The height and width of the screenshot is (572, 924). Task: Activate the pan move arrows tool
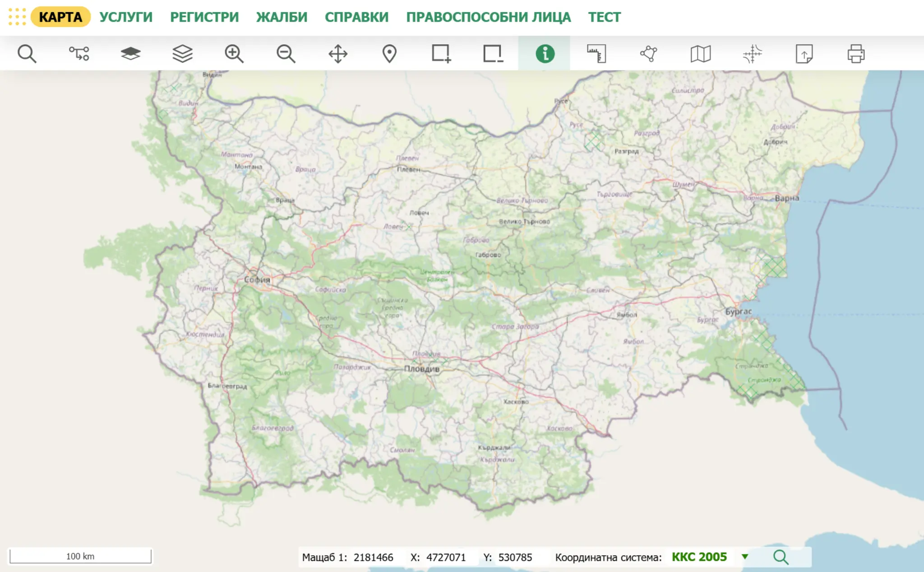point(337,54)
